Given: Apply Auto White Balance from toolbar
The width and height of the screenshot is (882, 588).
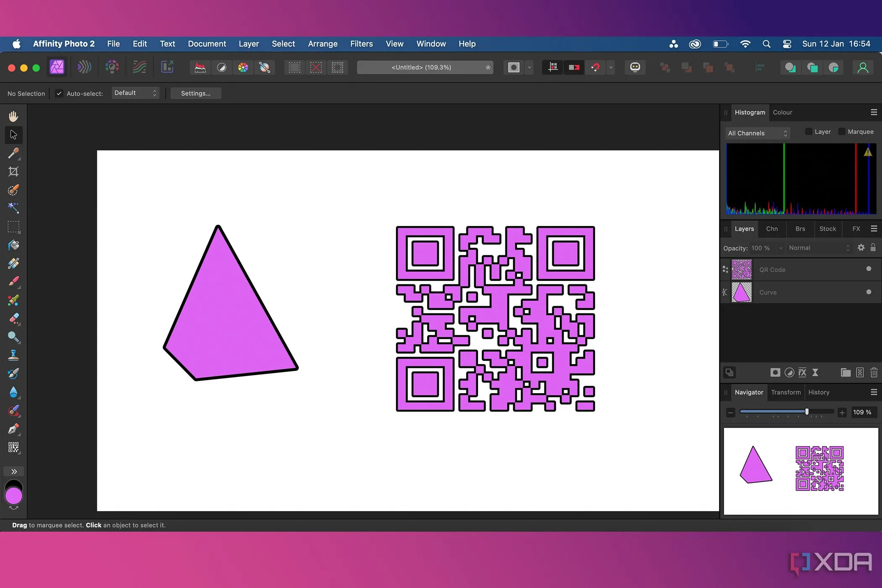Looking at the screenshot, I should click(265, 68).
